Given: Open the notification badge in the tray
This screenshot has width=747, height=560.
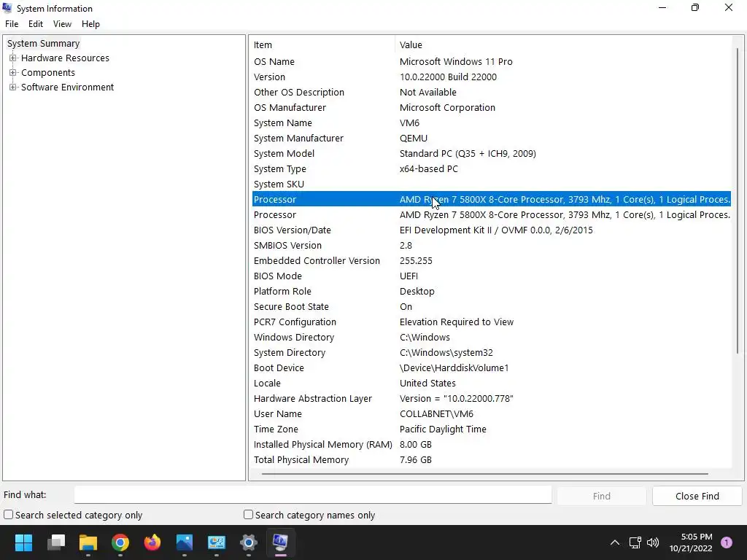Looking at the screenshot, I should [x=727, y=542].
